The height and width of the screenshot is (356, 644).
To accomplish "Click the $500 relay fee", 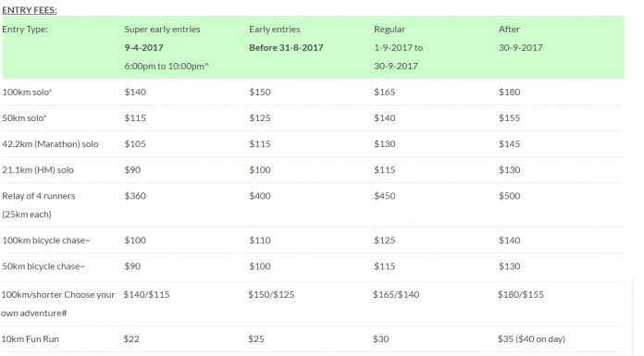I will click(509, 196).
